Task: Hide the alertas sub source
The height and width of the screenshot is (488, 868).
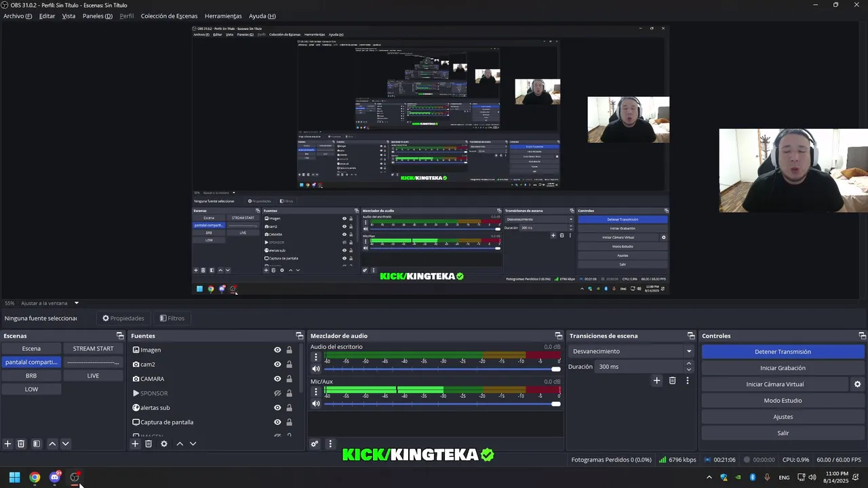Action: [x=277, y=408]
